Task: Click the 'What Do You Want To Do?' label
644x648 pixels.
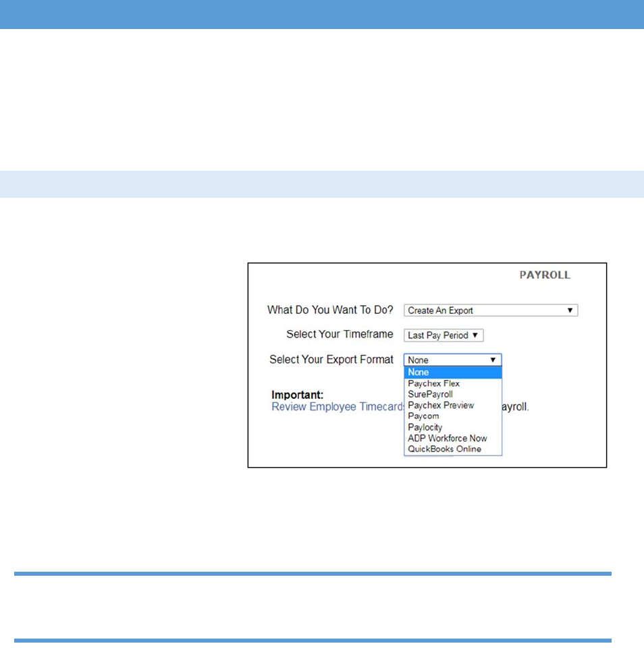Action: click(x=330, y=310)
